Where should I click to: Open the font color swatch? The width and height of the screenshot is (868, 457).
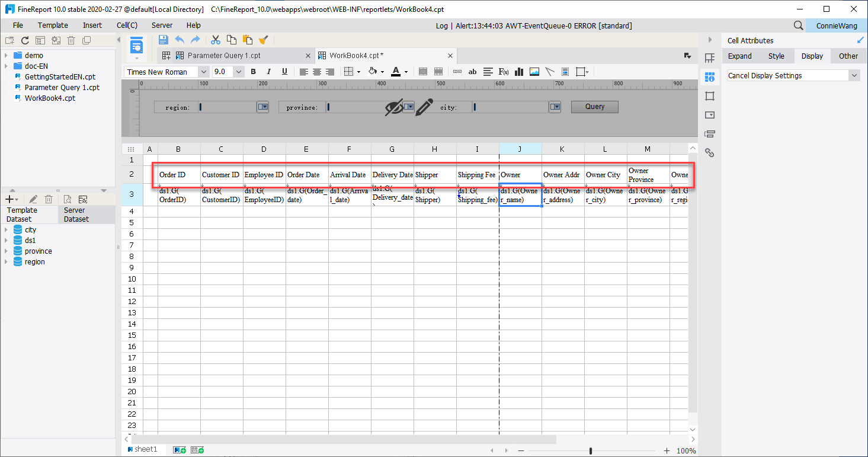[x=396, y=72]
